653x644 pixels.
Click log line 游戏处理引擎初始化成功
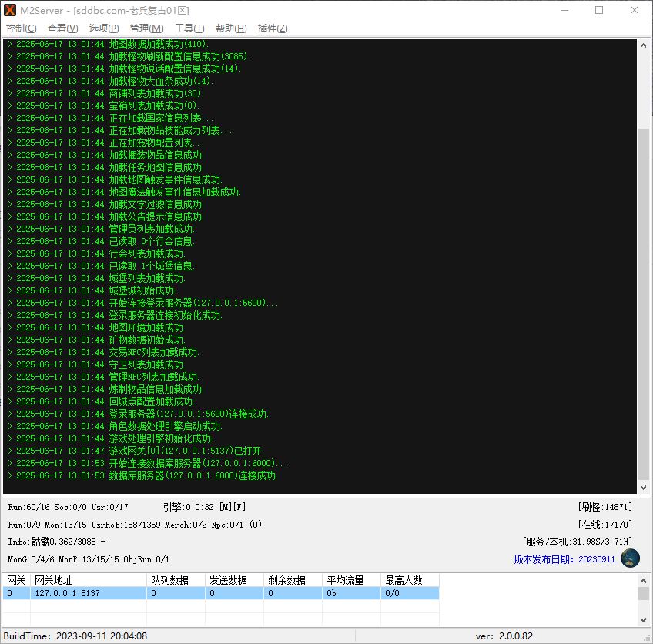(110, 438)
